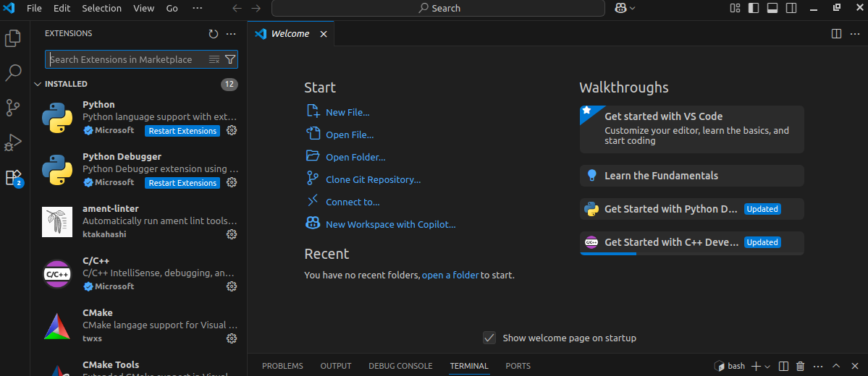This screenshot has height=376, width=868.
Task: Close the Welcome tab
Action: (324, 34)
